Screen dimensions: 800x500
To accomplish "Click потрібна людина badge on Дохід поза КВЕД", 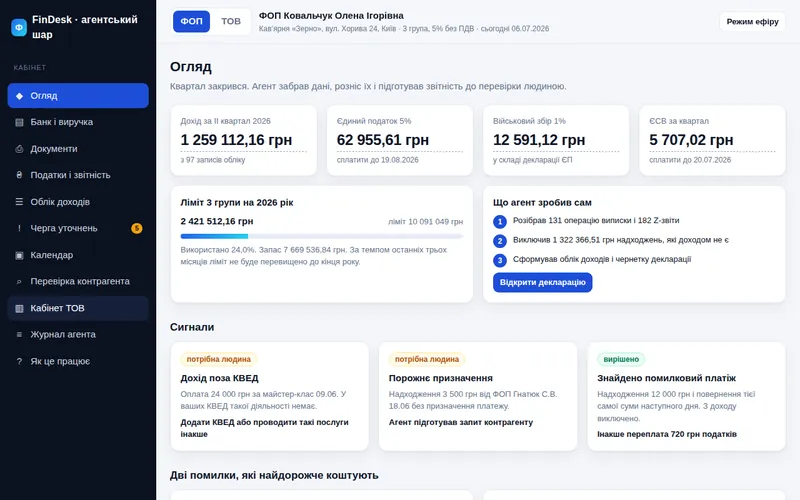I will [218, 359].
